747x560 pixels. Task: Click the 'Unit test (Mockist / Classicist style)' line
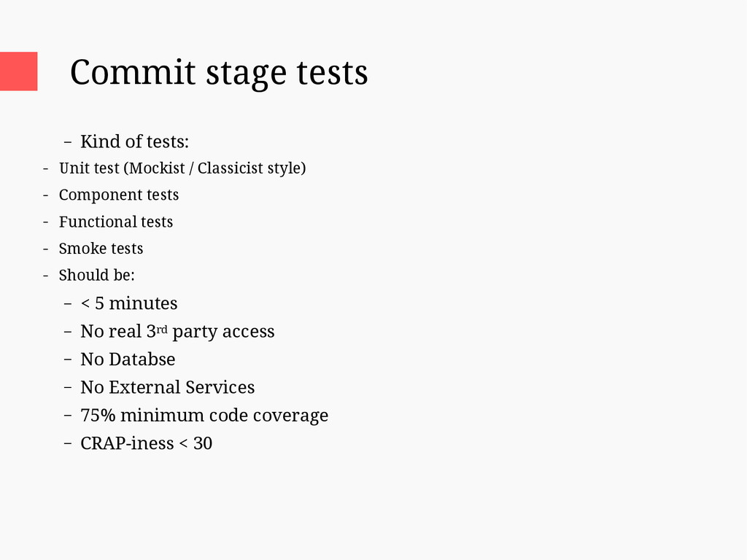pos(182,168)
